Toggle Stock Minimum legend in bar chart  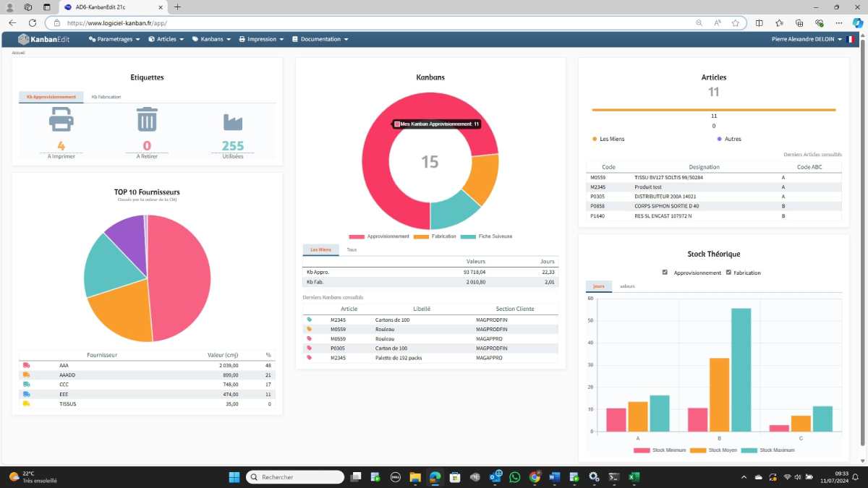[642, 450]
